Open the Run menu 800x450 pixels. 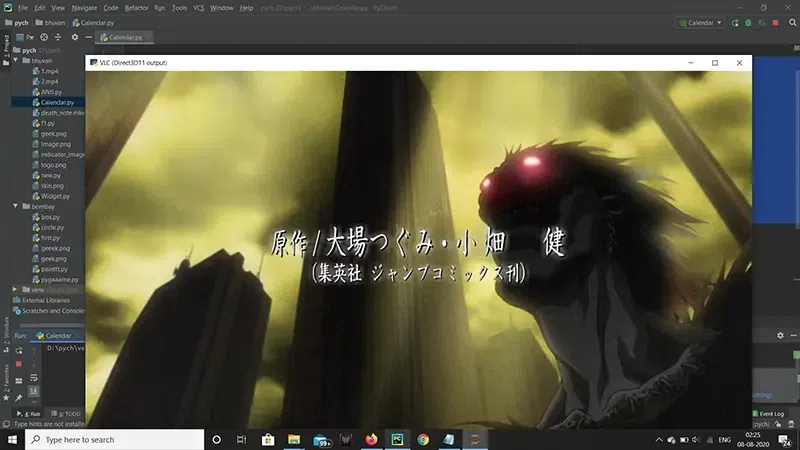coord(160,8)
